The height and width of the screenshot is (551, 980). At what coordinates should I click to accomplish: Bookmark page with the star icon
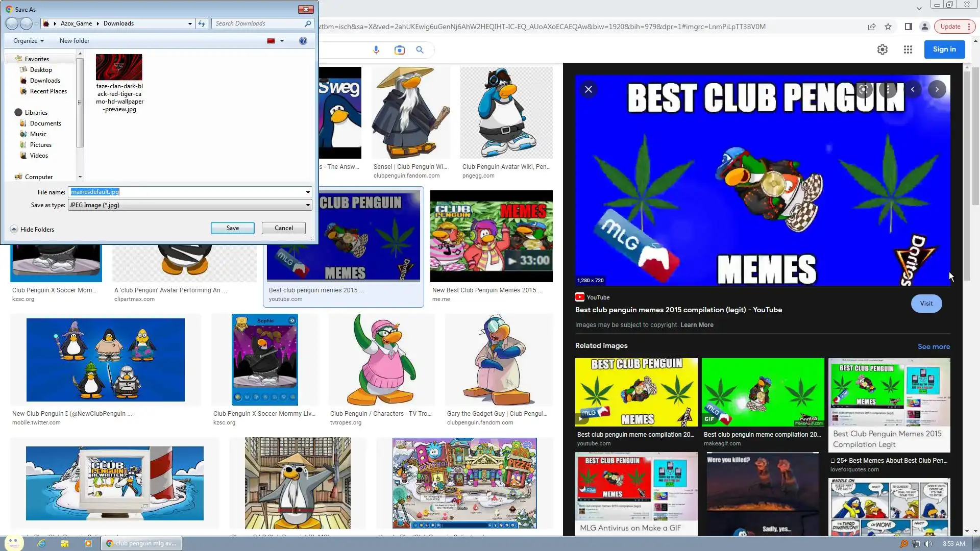888,27
